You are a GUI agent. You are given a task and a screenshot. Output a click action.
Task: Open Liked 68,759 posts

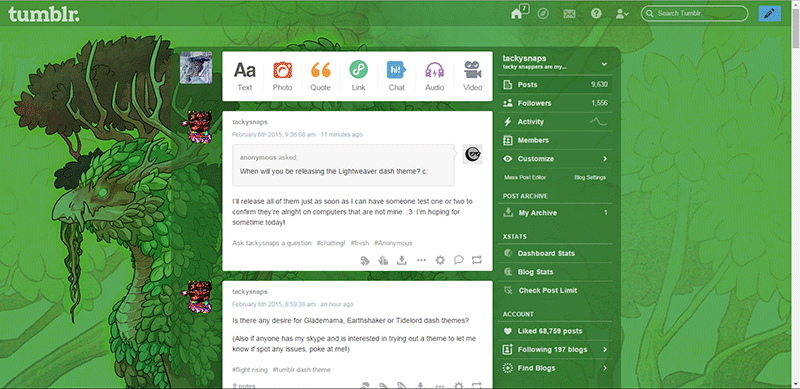(x=555, y=331)
